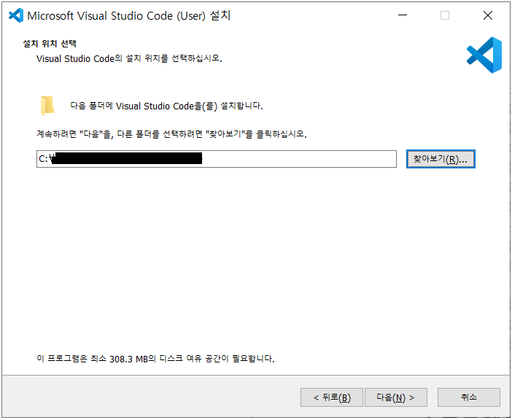This screenshot has width=512, height=420.
Task: Click the VS Code title bar icon
Action: (x=16, y=15)
